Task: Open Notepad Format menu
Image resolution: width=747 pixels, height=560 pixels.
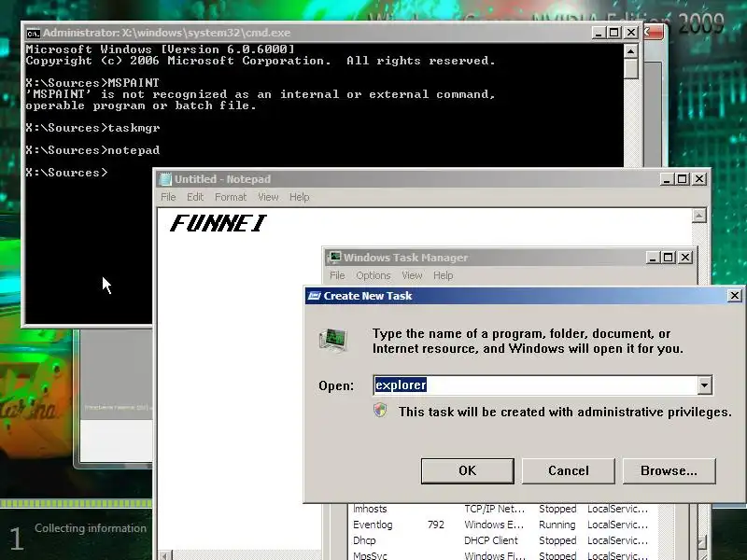Action: (231, 197)
